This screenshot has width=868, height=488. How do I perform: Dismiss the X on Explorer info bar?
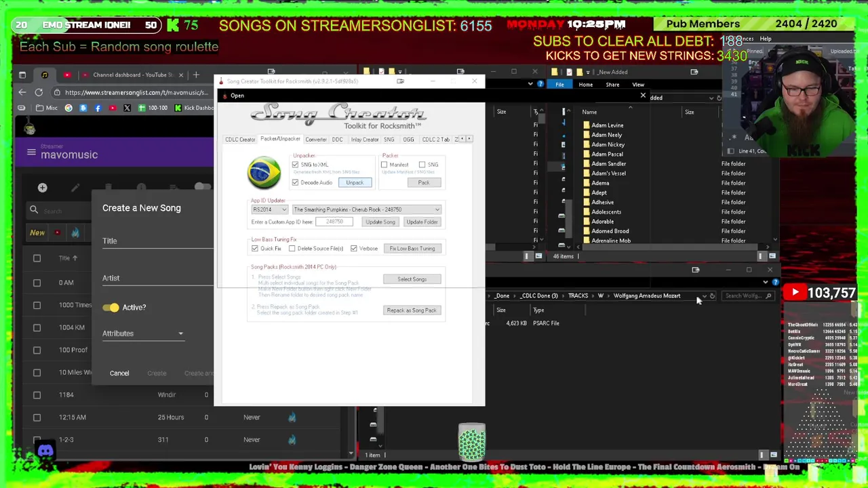click(x=643, y=96)
